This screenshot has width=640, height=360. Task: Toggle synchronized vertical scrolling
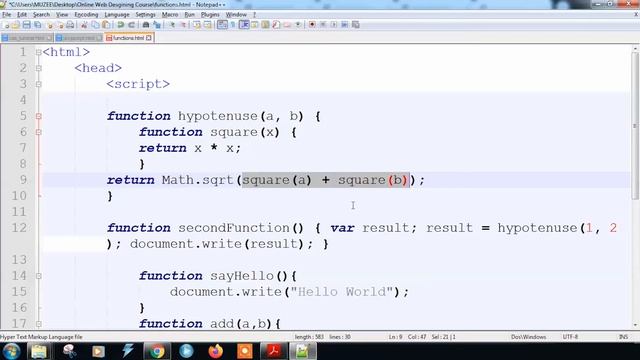(x=197, y=25)
